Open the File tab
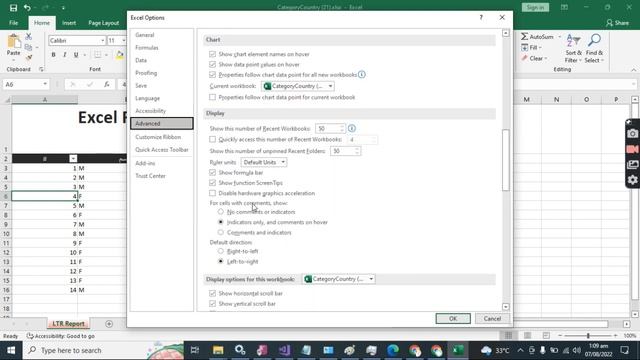The height and width of the screenshot is (360, 640). tap(13, 23)
